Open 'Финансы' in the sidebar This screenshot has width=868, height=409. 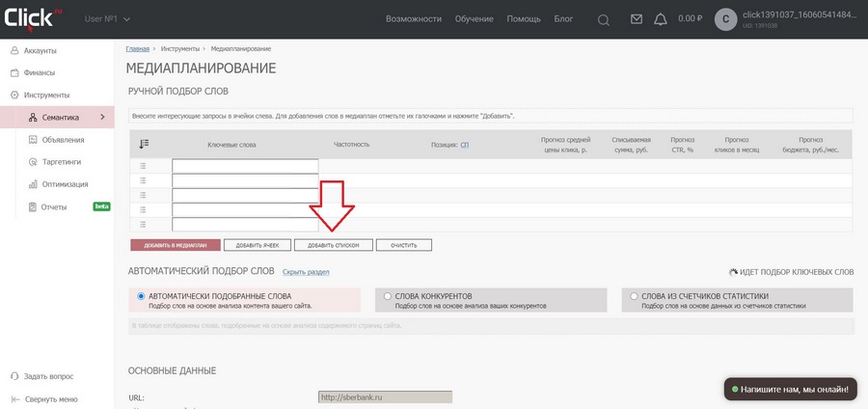coord(40,72)
